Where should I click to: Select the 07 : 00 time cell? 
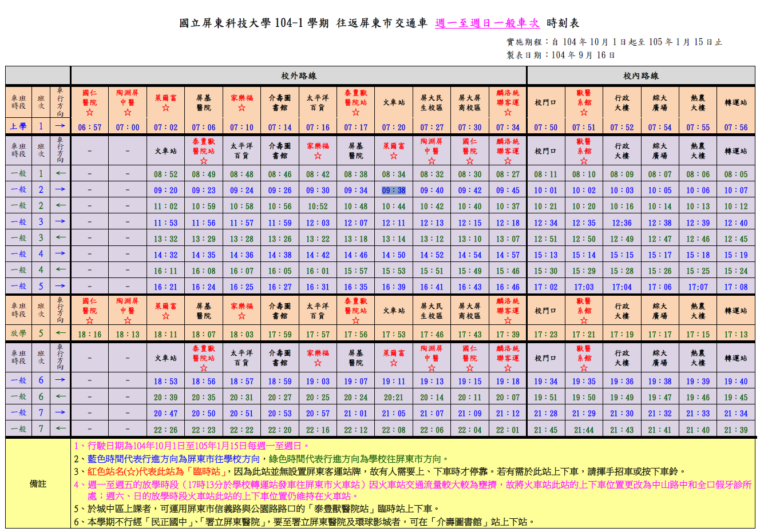128,128
